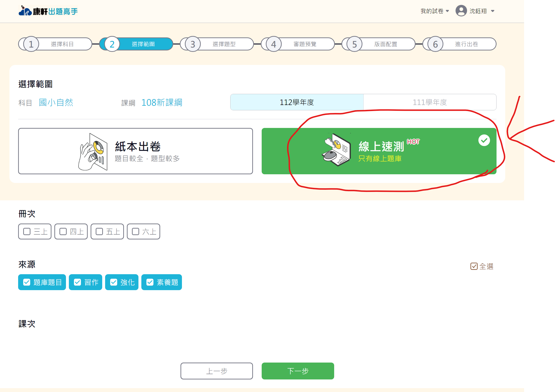Click the 上一步 button
This screenshot has width=555, height=392.
tap(217, 371)
